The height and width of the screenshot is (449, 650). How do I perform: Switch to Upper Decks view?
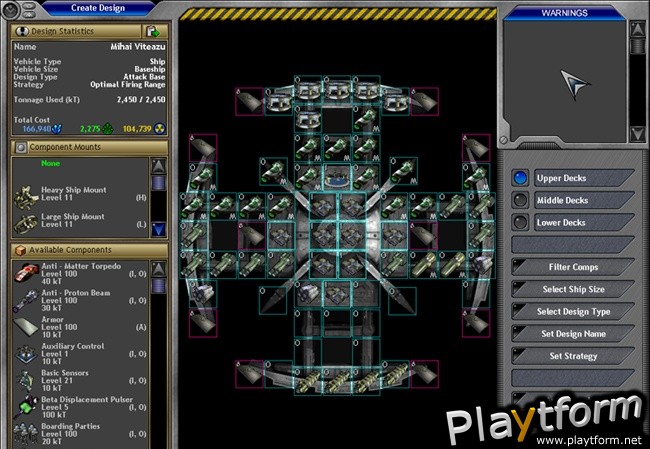[573, 178]
